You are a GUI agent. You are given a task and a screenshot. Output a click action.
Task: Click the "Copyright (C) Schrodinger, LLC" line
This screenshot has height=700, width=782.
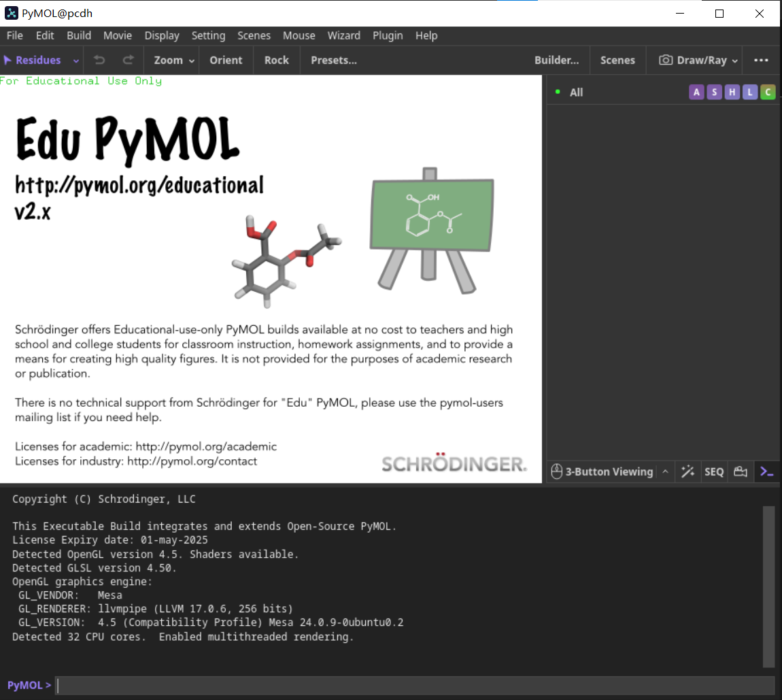[104, 499]
